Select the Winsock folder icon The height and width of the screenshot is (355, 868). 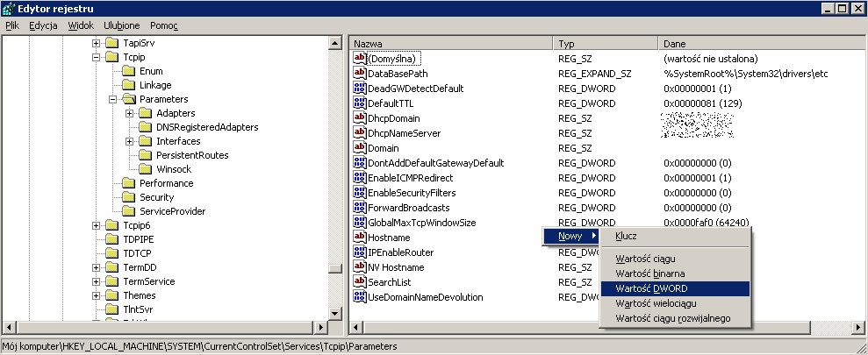pos(146,169)
